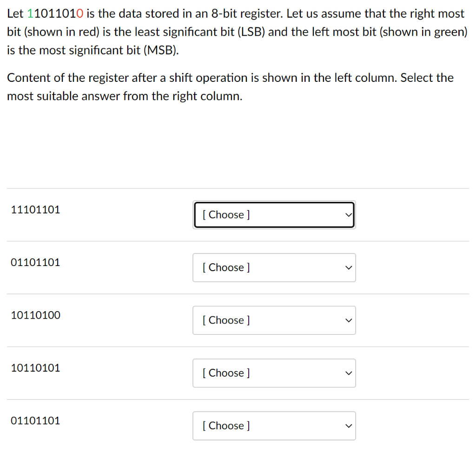Image resolution: width=476 pixels, height=453 pixels.
Task: Open the dropdown next to 01101101 (second row)
Action: 274,267
